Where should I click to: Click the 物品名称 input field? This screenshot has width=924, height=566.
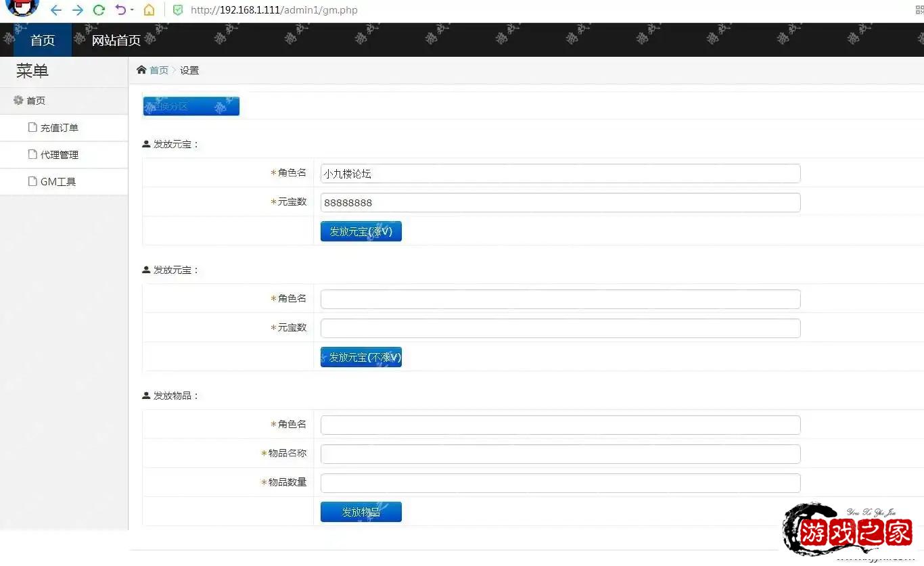(x=560, y=454)
